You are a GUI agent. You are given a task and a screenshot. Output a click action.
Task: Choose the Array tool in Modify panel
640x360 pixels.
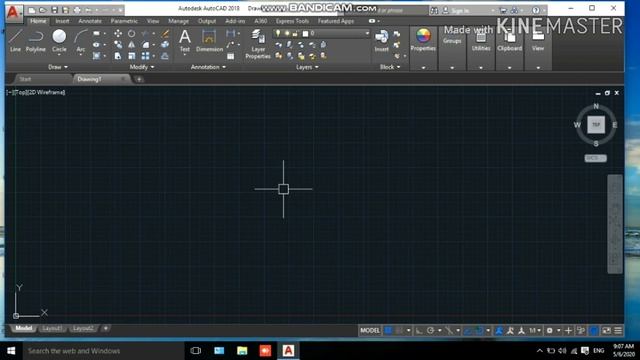[145, 56]
